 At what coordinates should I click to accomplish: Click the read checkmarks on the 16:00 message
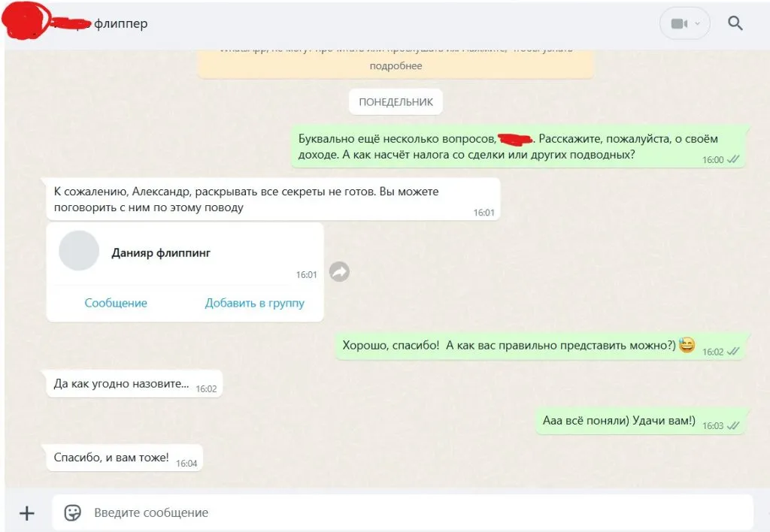733,159
